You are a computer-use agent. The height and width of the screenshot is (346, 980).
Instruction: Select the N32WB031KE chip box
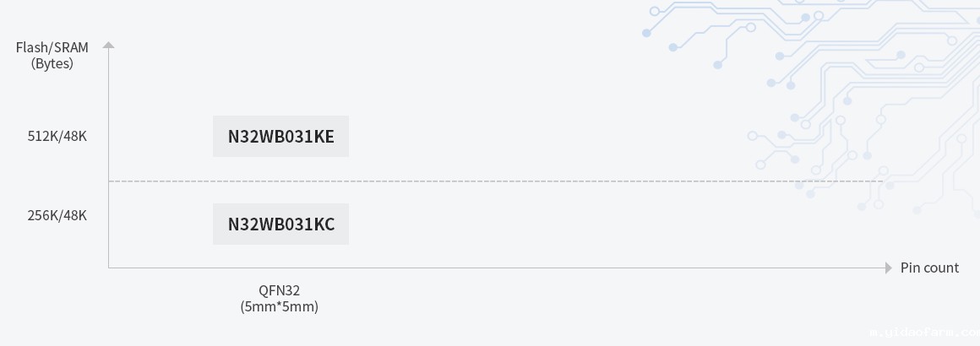pyautogui.click(x=280, y=137)
